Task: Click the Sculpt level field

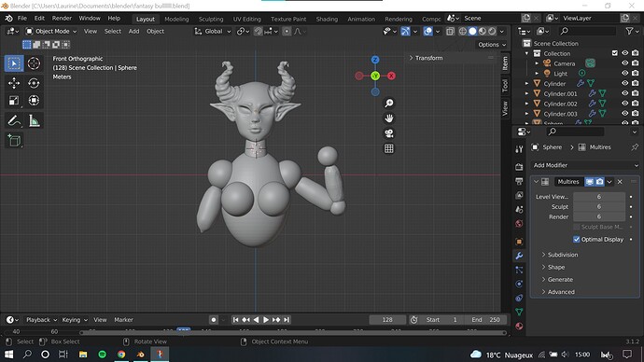Action: coord(599,206)
